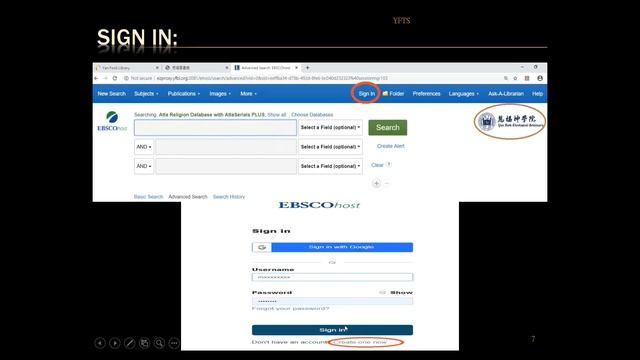
Task: Click Sign In in the blue bar
Action: pos(367,94)
